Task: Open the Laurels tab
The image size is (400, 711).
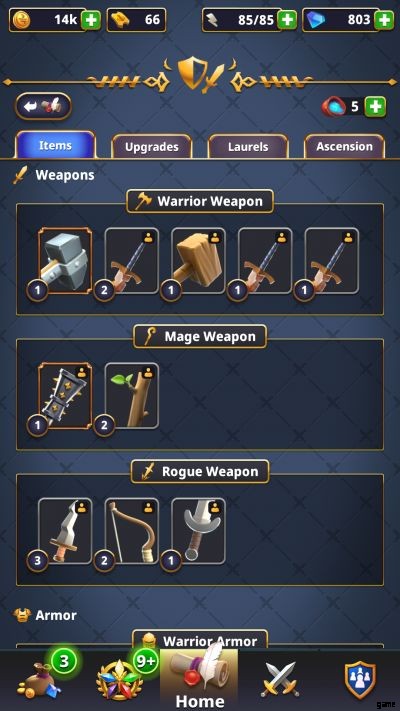Action: (x=248, y=146)
